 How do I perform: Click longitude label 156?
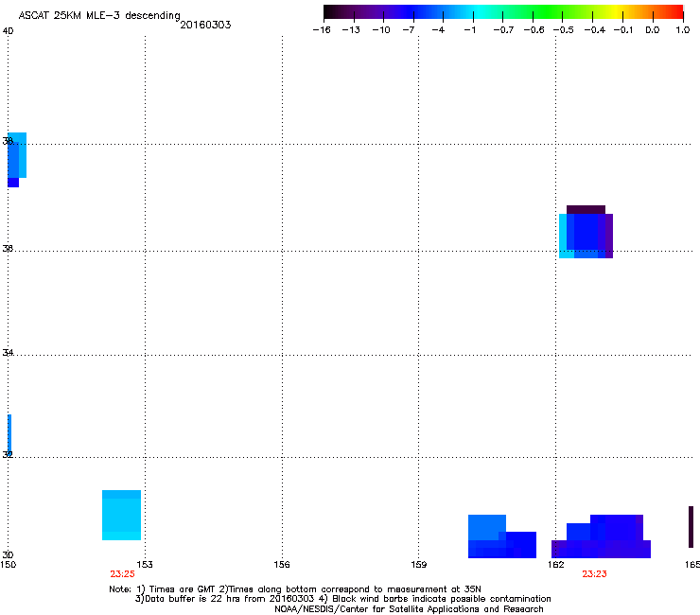(x=282, y=565)
